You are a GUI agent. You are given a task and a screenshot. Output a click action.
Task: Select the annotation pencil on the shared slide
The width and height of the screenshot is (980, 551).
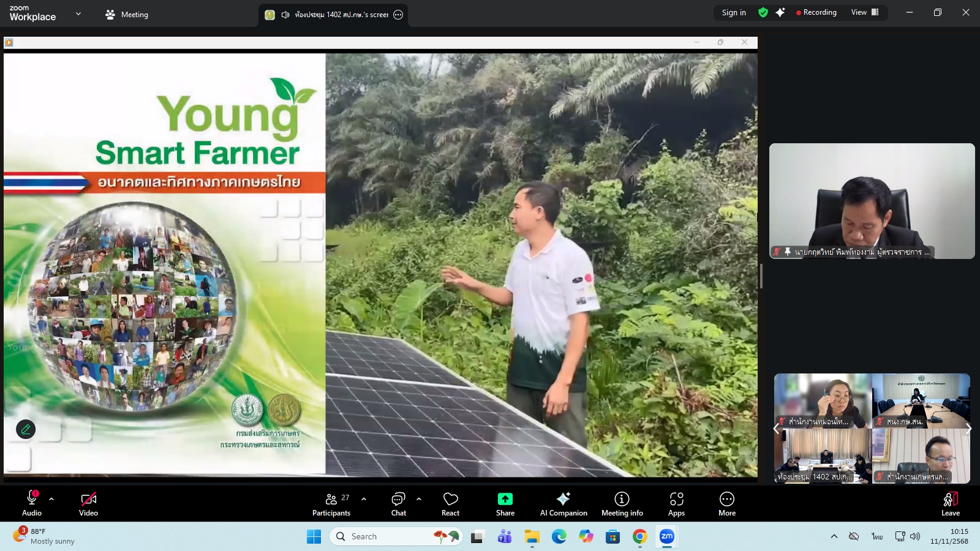click(25, 429)
